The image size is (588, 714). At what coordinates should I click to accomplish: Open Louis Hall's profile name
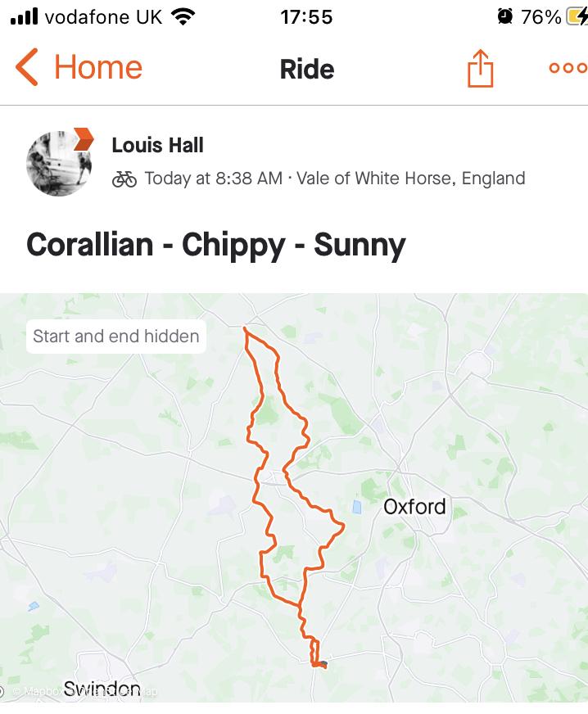tap(157, 146)
